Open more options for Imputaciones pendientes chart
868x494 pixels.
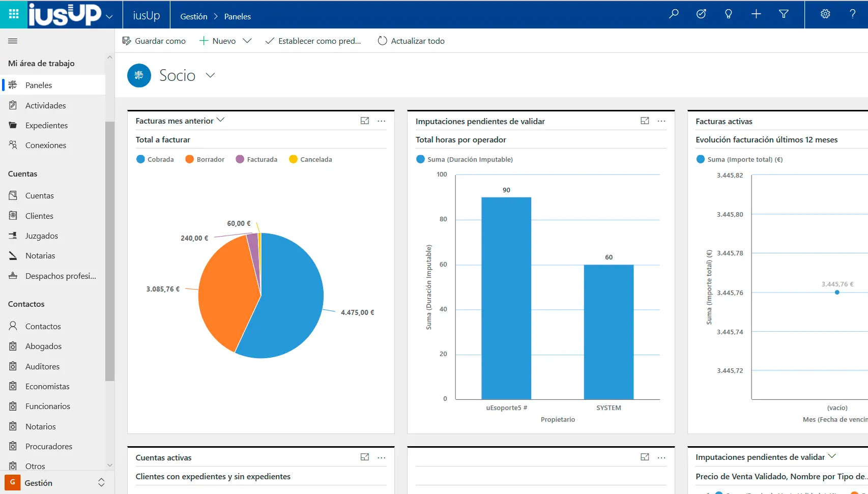[661, 121]
